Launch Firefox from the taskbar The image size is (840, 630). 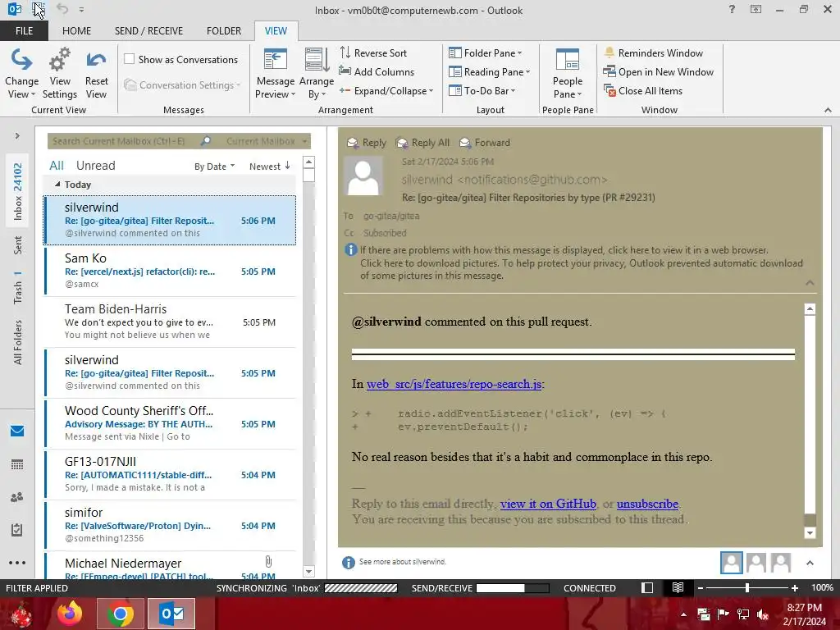[x=71, y=614]
